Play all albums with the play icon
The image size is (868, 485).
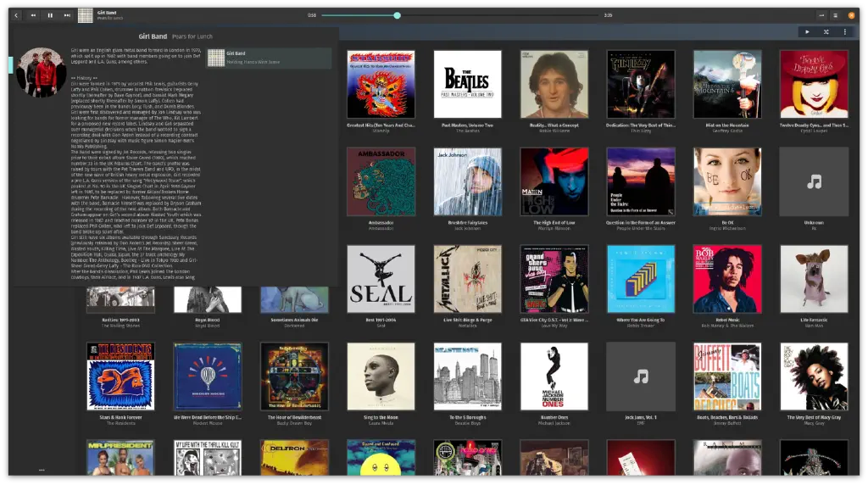tap(807, 32)
